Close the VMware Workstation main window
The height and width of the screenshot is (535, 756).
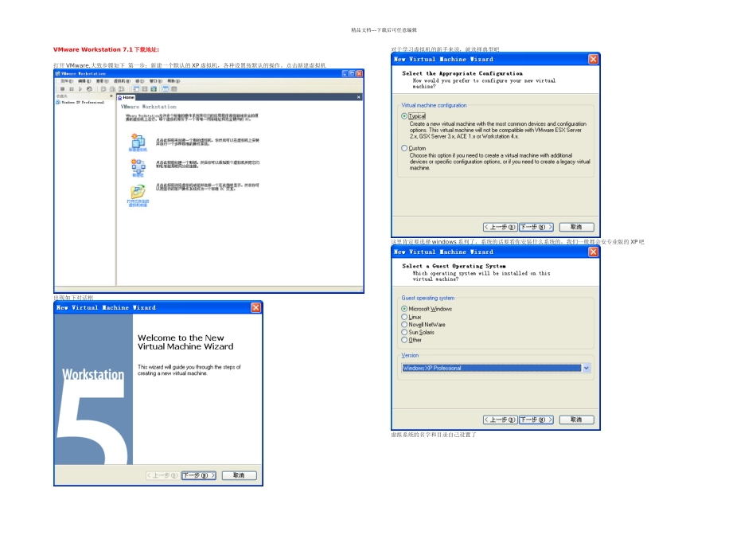click(x=359, y=74)
